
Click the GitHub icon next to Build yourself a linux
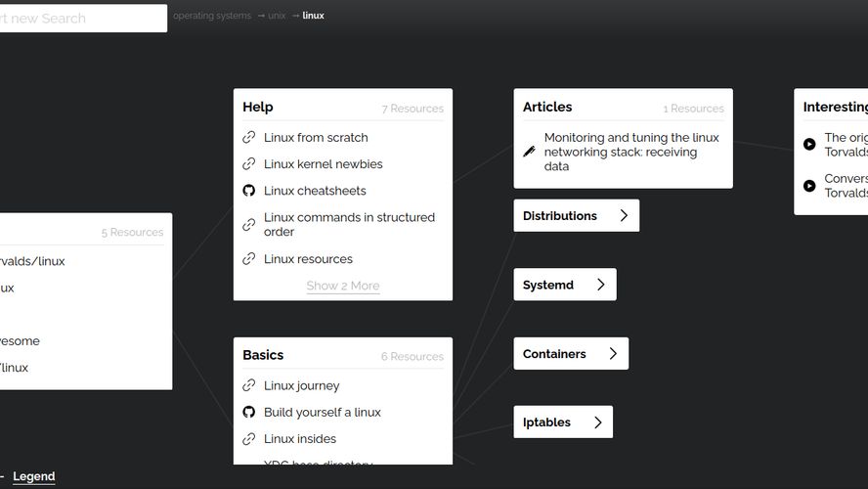(249, 413)
